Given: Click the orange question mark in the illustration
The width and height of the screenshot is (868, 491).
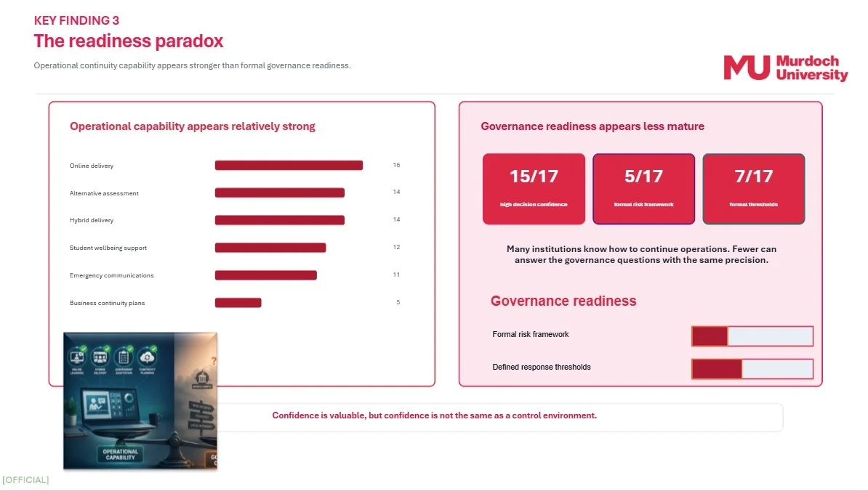Looking at the screenshot, I should (214, 361).
